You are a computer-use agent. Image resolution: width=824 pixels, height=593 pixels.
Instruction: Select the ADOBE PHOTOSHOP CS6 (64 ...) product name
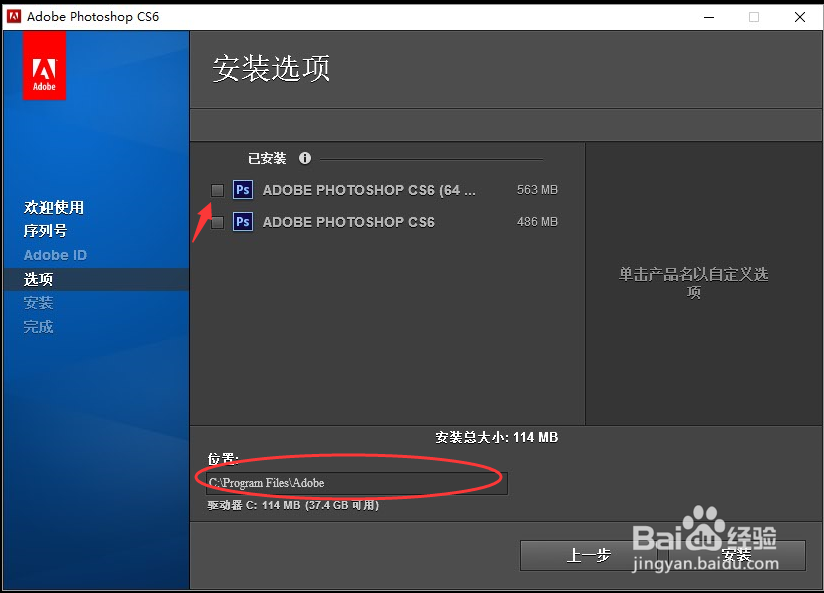pyautogui.click(x=369, y=190)
